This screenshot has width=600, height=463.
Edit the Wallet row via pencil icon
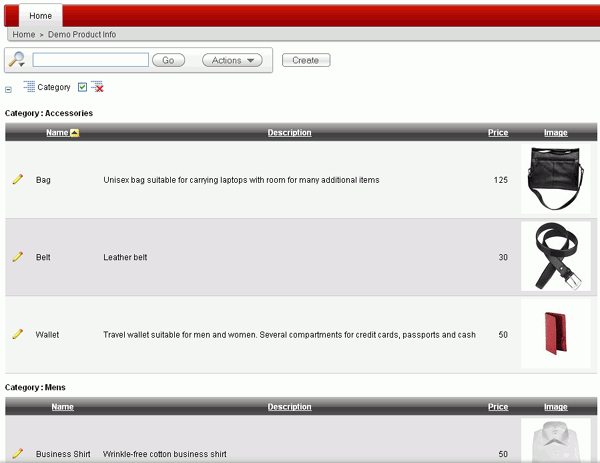tap(18, 334)
